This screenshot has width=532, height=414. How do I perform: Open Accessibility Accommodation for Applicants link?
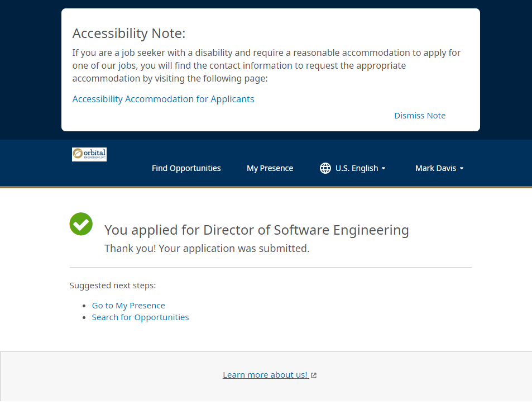163,99
